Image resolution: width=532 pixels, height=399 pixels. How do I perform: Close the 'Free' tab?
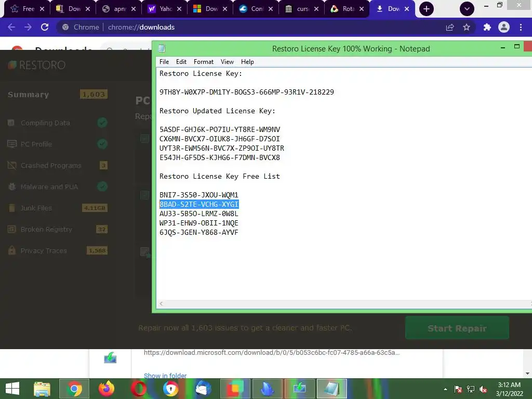pos(42,9)
